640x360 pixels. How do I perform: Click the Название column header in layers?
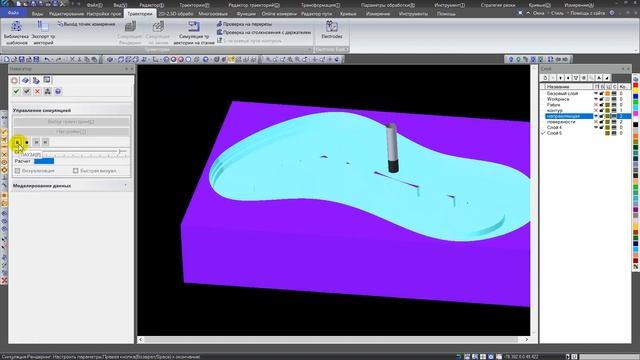568,87
